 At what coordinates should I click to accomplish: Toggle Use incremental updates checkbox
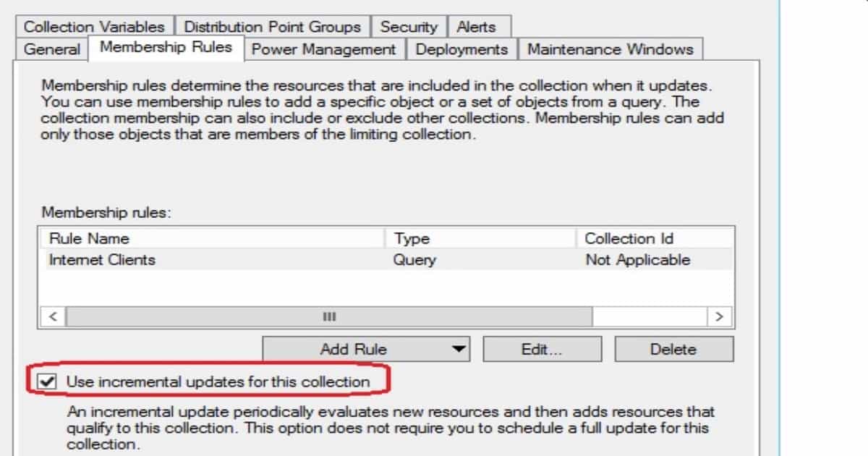coord(48,381)
